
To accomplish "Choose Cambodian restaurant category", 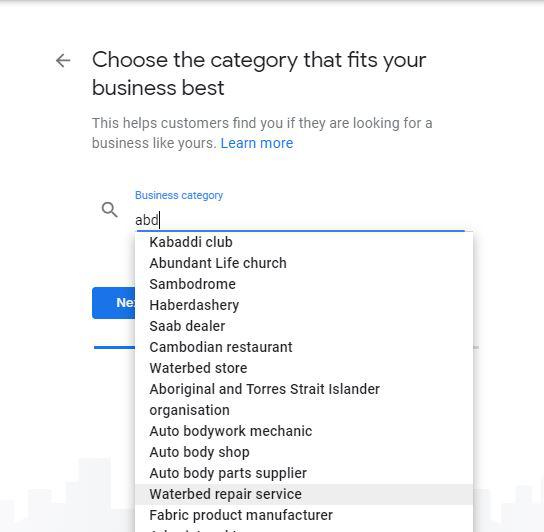I will (x=304, y=347).
